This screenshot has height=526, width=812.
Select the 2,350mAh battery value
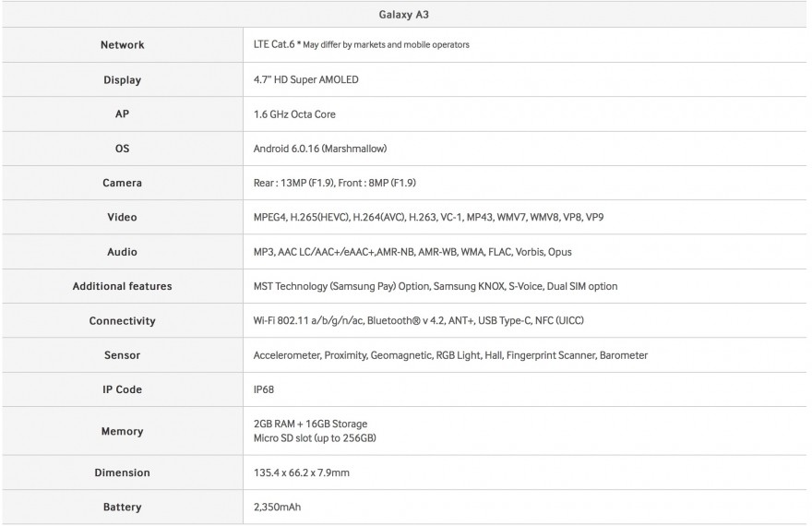click(x=277, y=507)
